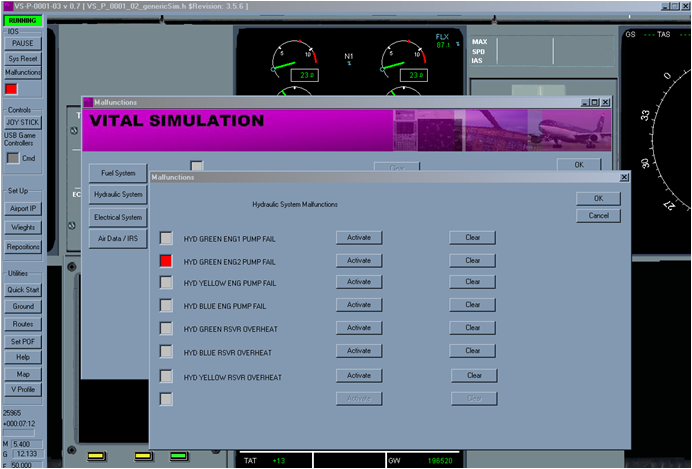
Task: Click the Ground utility button
Action: (23, 306)
